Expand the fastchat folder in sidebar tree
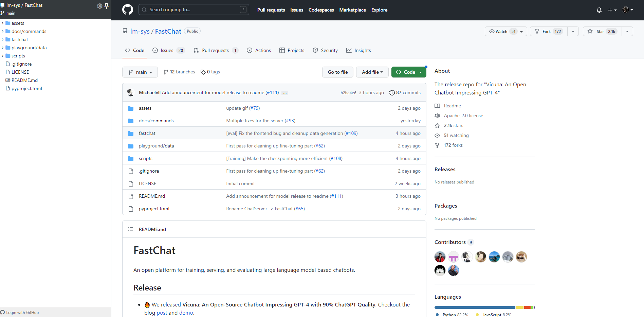Screen dimensions: 644x317 [x=2, y=39]
